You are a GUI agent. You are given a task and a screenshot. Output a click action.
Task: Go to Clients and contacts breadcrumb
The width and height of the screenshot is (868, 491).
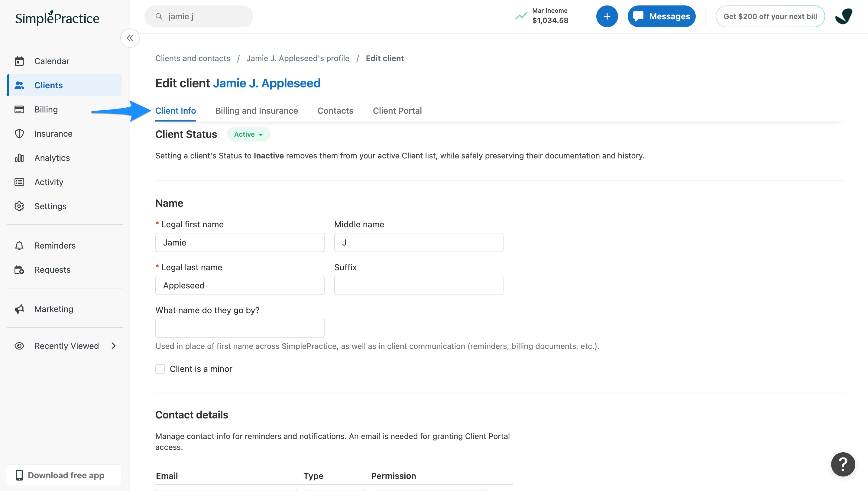point(193,58)
